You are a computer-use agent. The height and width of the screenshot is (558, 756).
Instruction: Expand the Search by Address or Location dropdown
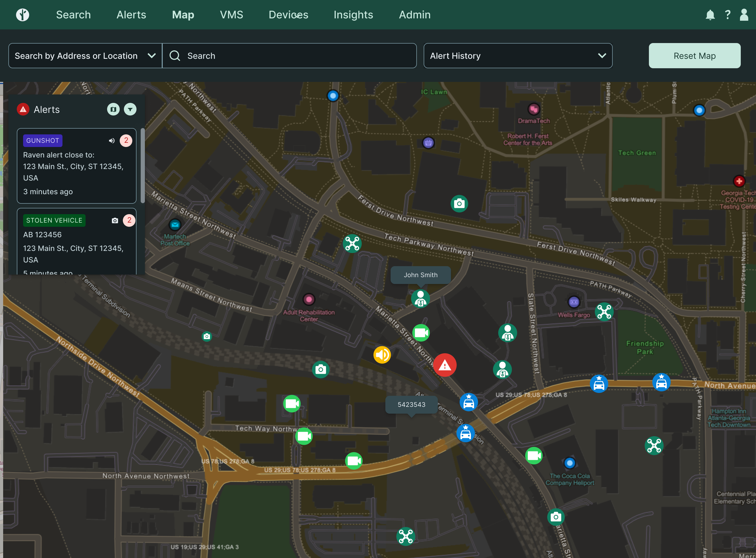tap(85, 56)
